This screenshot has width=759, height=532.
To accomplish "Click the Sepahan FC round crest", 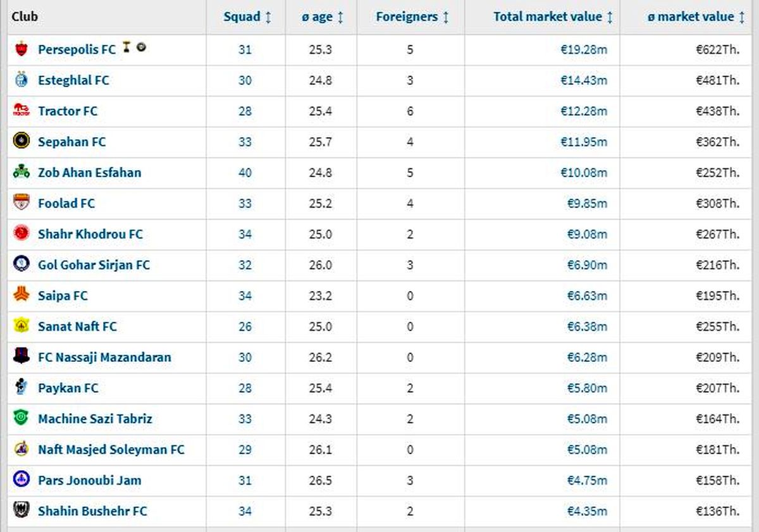I will pyautogui.click(x=21, y=140).
